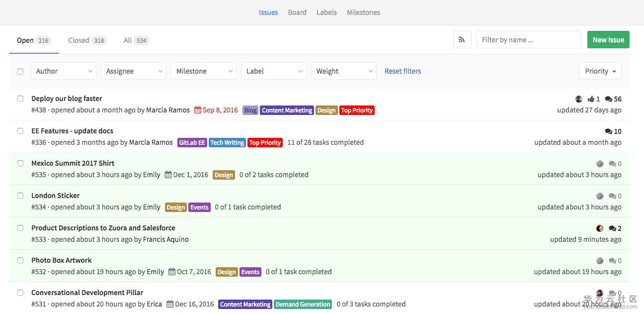The width and height of the screenshot is (644, 314).
Task: Open the 2 comments on Product Descriptions issue
Action: (x=615, y=228)
